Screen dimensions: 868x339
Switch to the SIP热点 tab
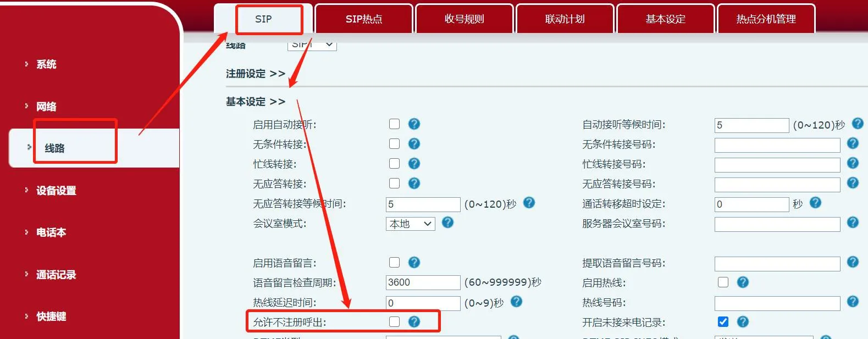[363, 19]
